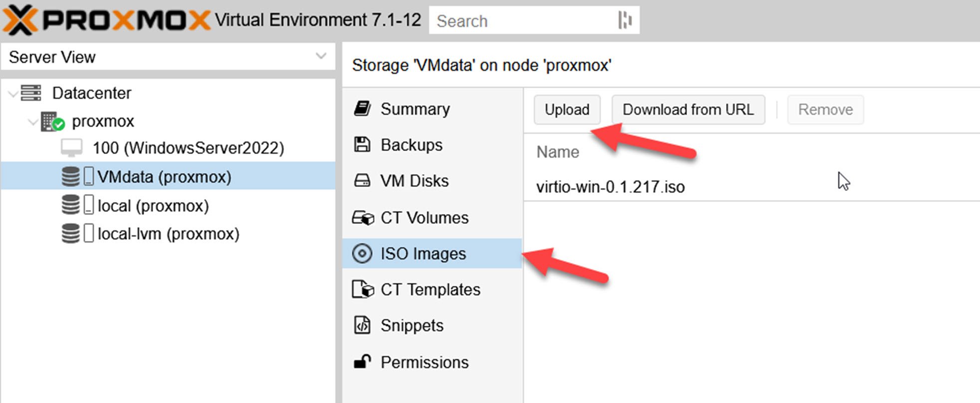Select the virtio-win-0.1.217.iso file row
The width and height of the screenshot is (980, 403).
tap(610, 187)
